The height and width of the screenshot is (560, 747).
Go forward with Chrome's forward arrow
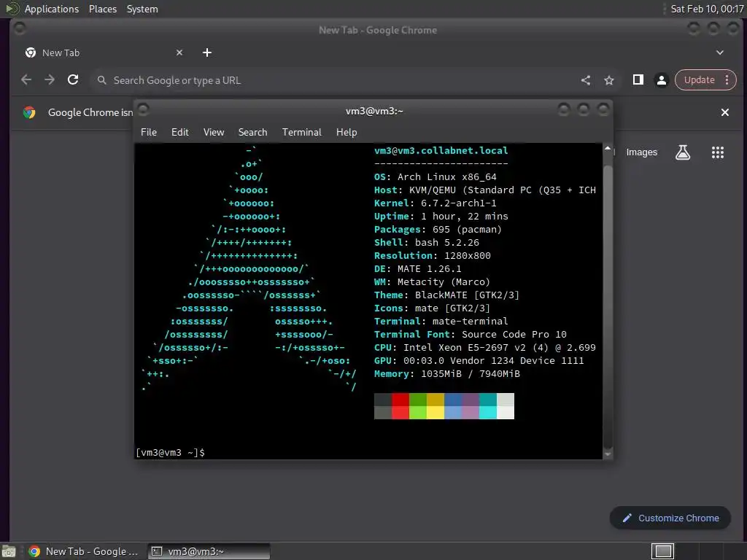50,80
